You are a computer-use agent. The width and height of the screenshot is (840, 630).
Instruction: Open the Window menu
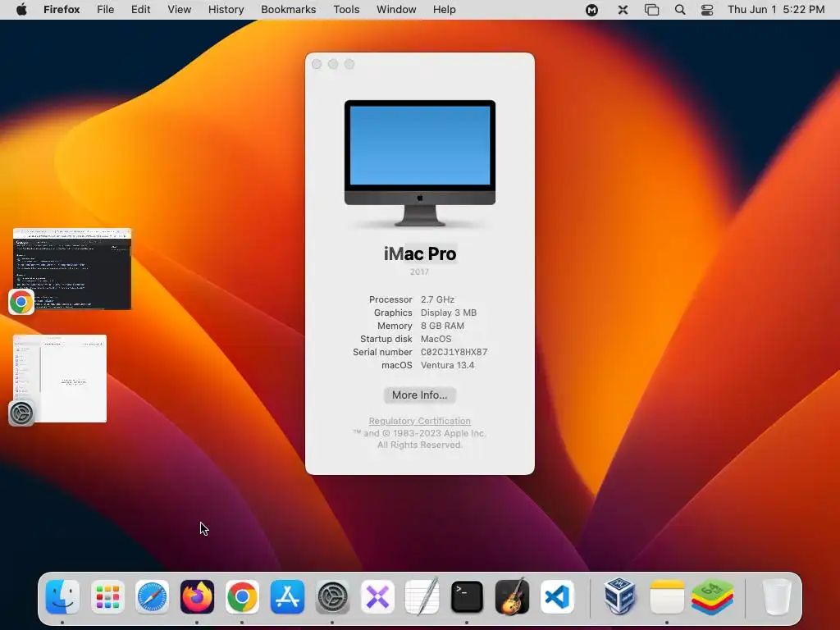(396, 10)
